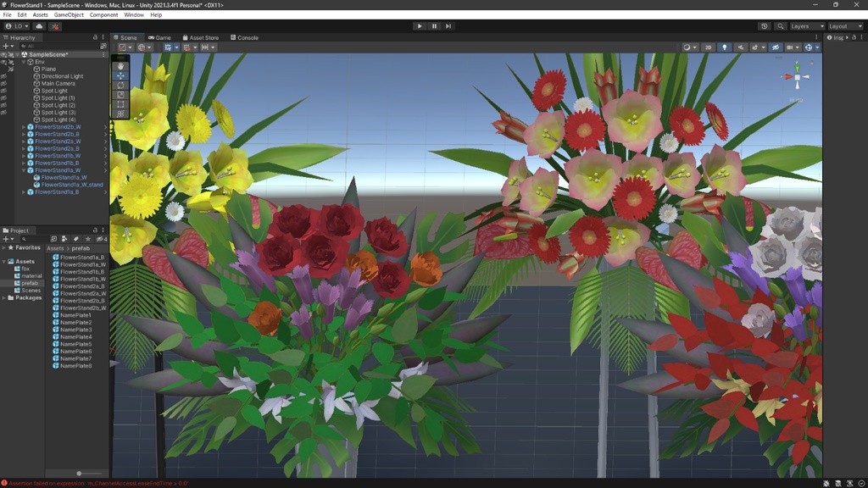Open the Undo History button
The height and width of the screenshot is (488, 868).
click(x=765, y=26)
